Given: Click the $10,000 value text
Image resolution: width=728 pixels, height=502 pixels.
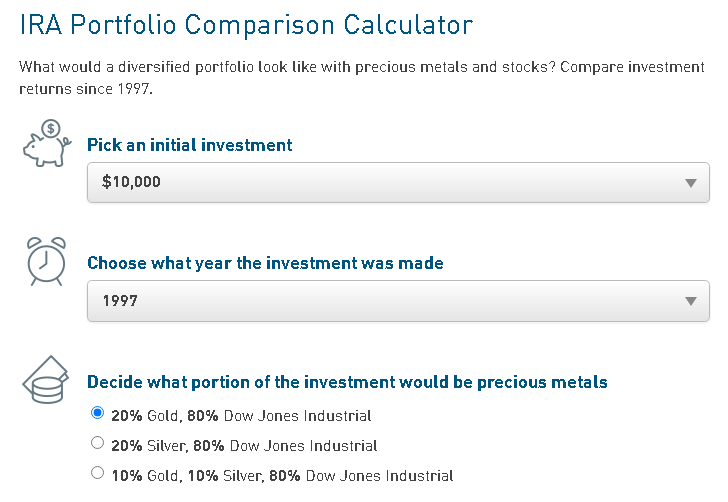Looking at the screenshot, I should (x=131, y=183).
